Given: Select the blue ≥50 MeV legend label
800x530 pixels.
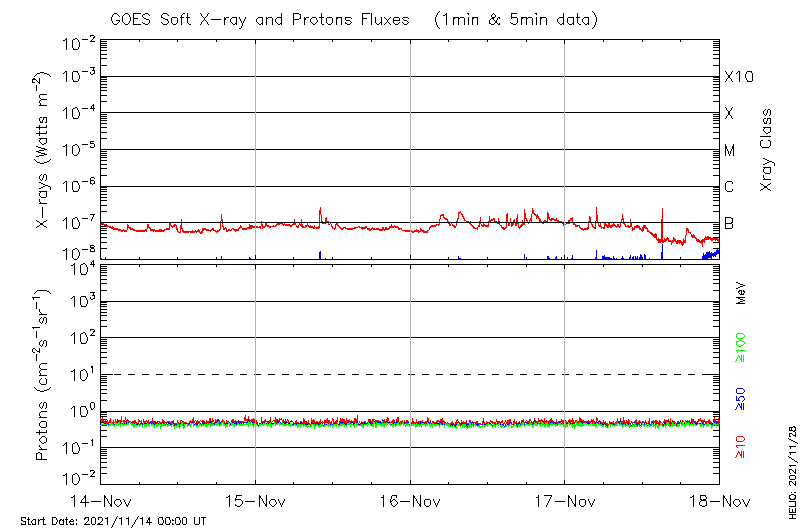Looking at the screenshot, I should click(x=741, y=398).
